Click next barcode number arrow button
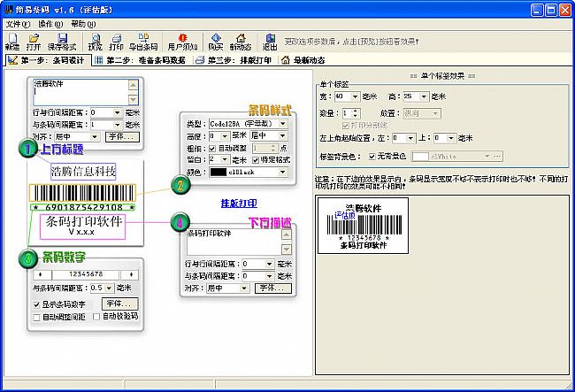 coord(129,274)
